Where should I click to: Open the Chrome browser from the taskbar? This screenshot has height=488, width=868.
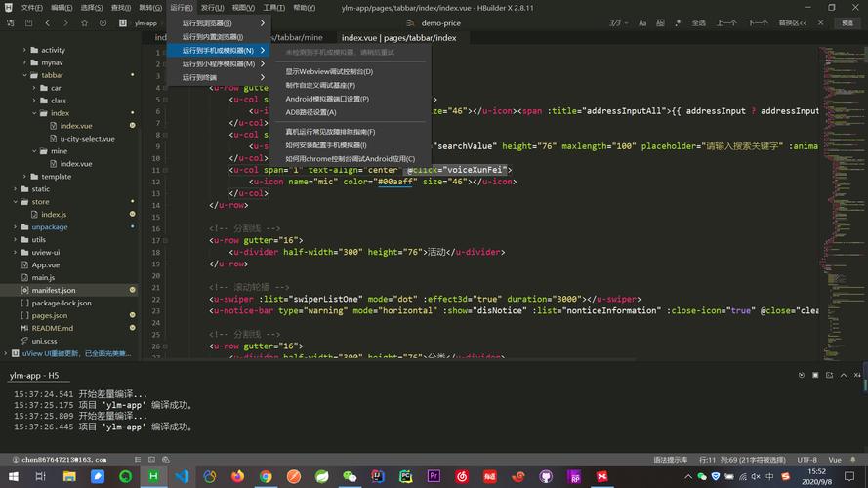(x=266, y=476)
